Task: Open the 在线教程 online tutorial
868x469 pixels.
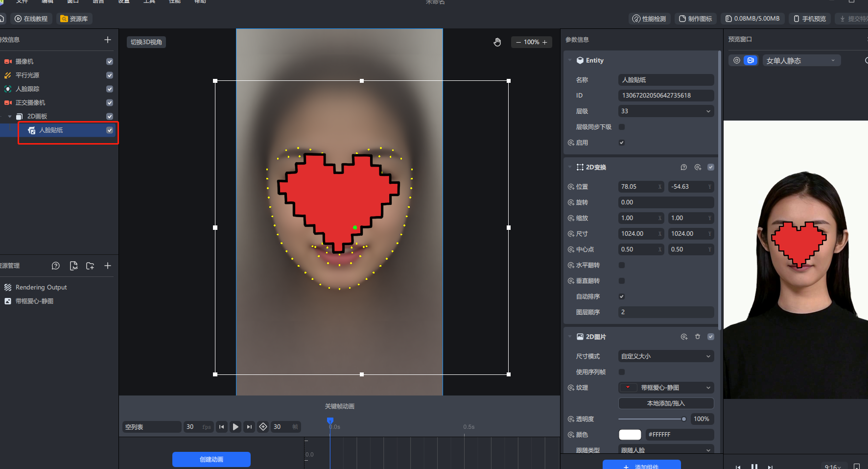Action: 31,19
